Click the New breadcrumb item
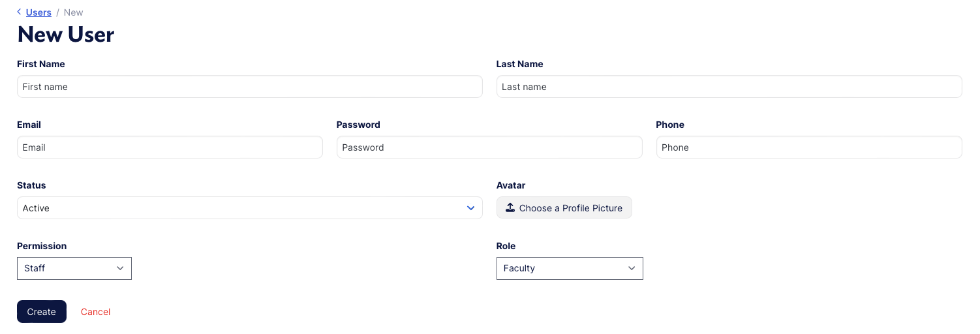 point(74,12)
